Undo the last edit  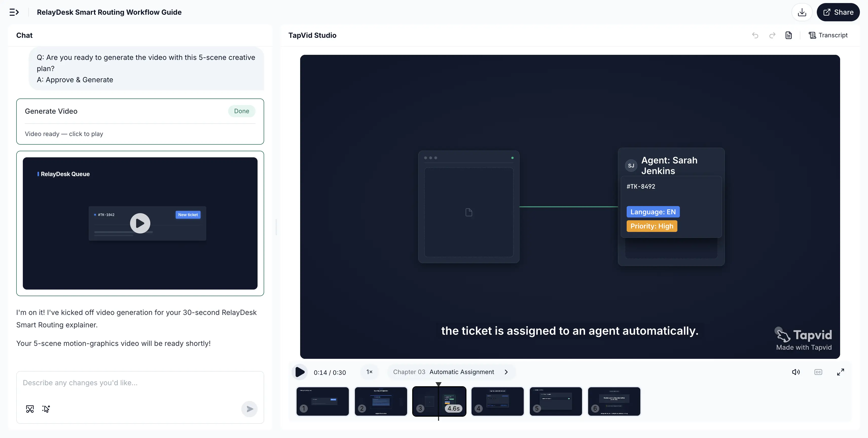tap(755, 35)
